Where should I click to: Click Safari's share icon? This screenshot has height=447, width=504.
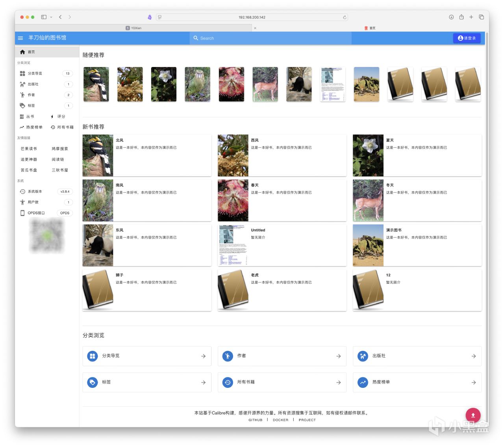pyautogui.click(x=461, y=17)
